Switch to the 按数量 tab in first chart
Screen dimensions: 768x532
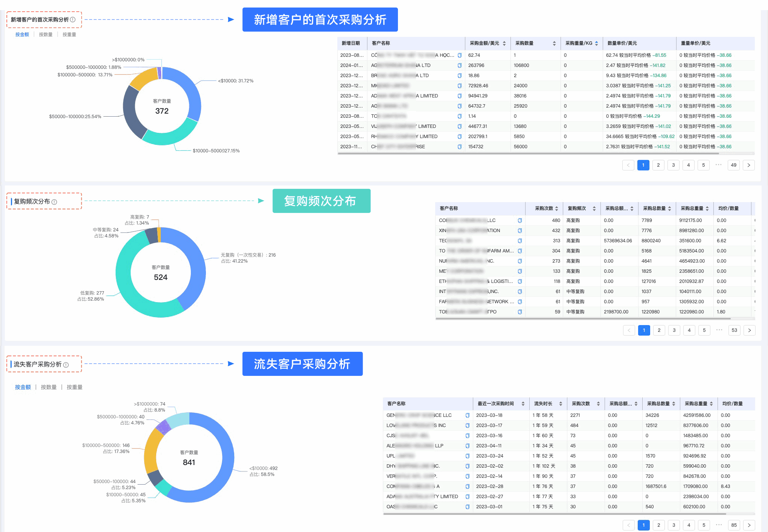[x=46, y=34]
